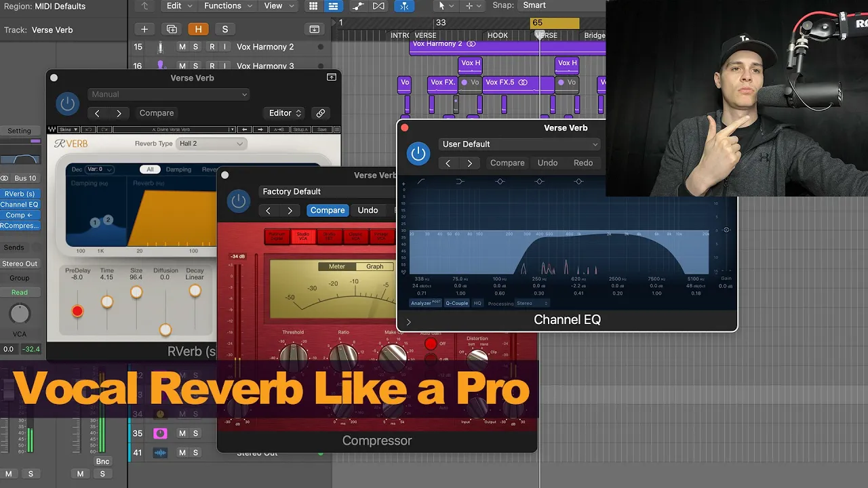Solo track 41
Viewport: 868px width, 488px height.
pyautogui.click(x=195, y=452)
